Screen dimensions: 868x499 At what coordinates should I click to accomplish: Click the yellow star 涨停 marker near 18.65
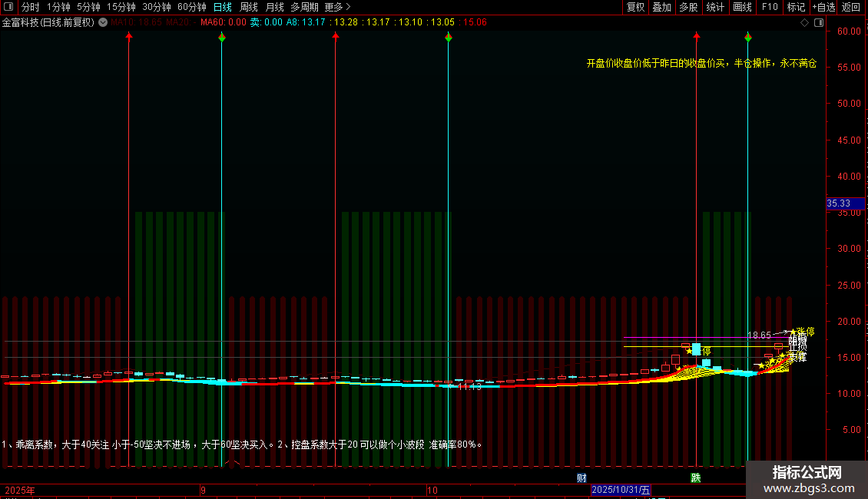coord(793,332)
